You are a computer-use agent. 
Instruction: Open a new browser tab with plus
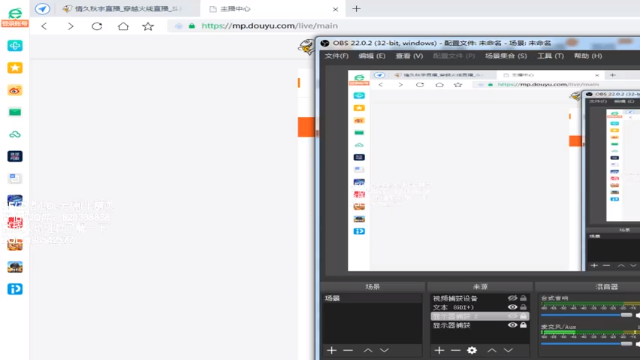tap(356, 9)
